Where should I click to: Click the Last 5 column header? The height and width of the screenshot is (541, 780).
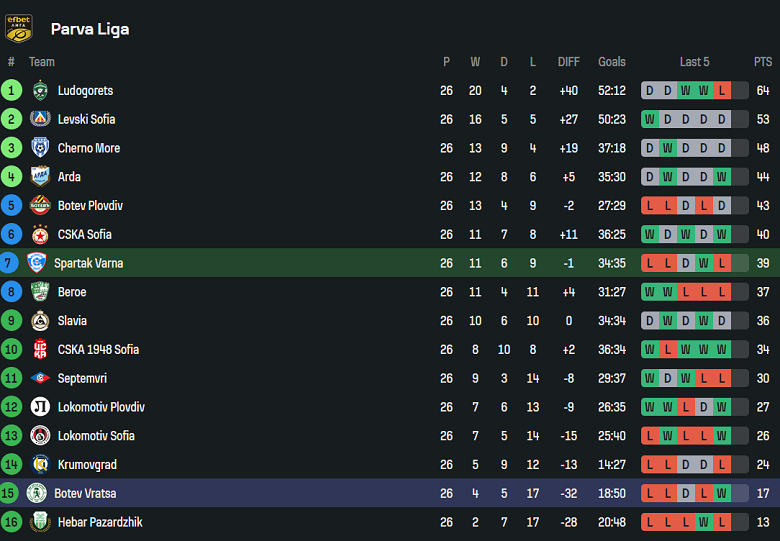(694, 62)
